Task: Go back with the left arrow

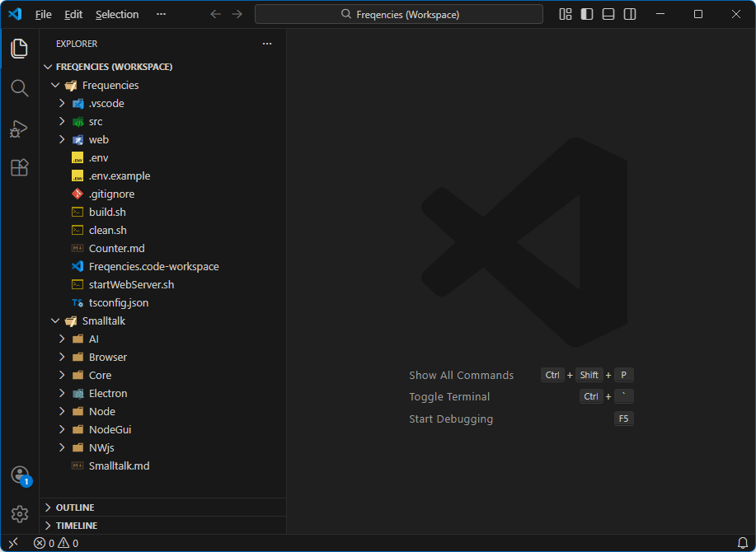Action: pos(215,14)
